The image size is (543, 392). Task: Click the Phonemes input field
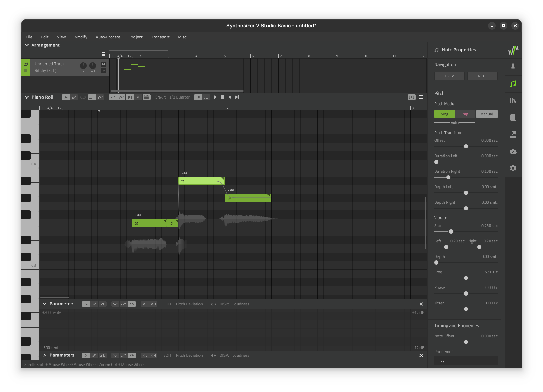tap(466, 361)
